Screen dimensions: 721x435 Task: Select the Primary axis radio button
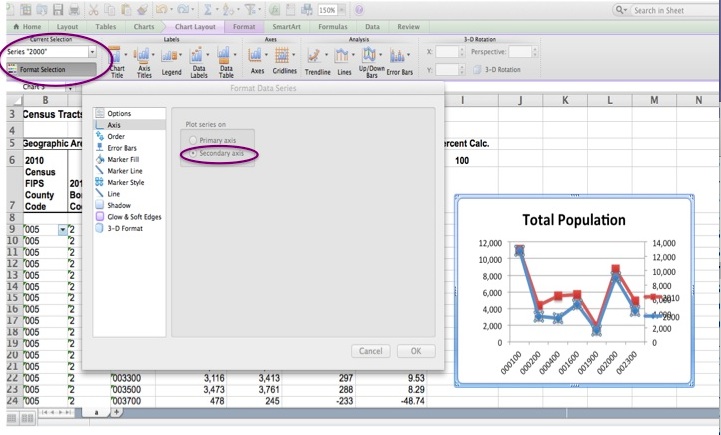pyautogui.click(x=193, y=140)
